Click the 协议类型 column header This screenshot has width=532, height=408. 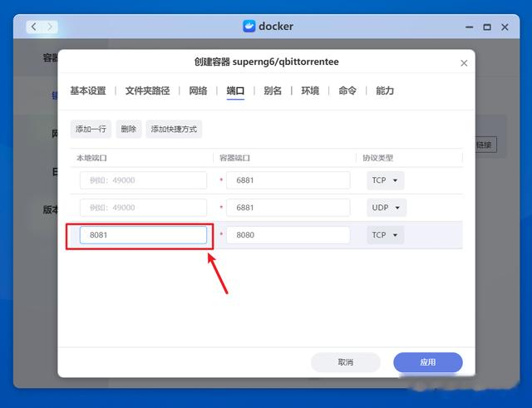point(377,158)
